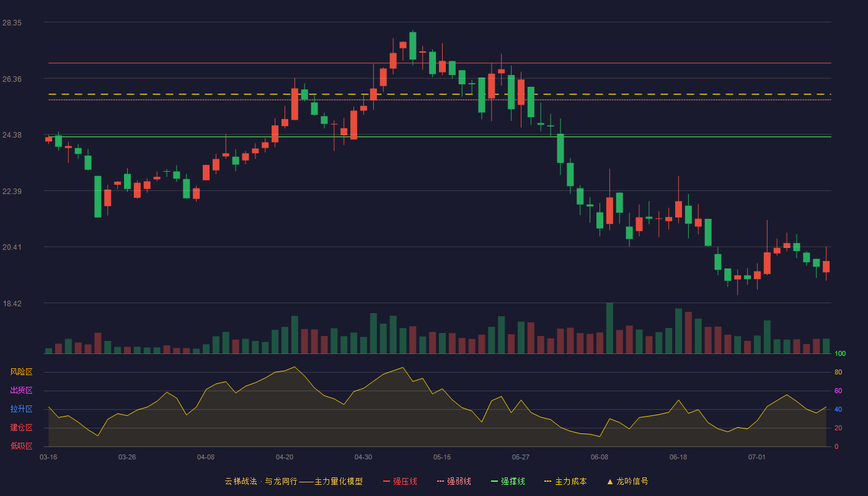This screenshot has height=496, width=868.
Task: Click the 建仓区 zone label
Action: 21,428
